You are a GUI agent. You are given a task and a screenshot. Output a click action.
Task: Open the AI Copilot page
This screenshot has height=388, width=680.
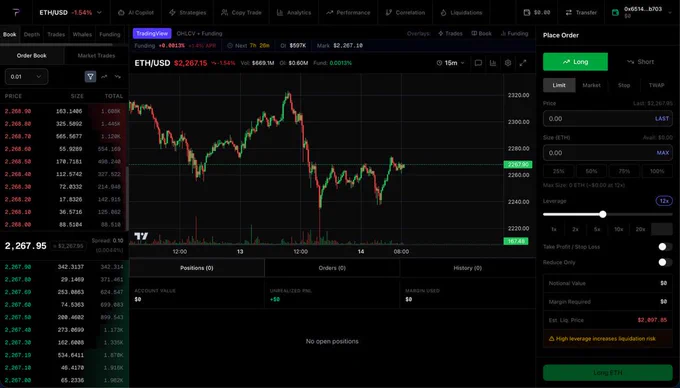136,13
